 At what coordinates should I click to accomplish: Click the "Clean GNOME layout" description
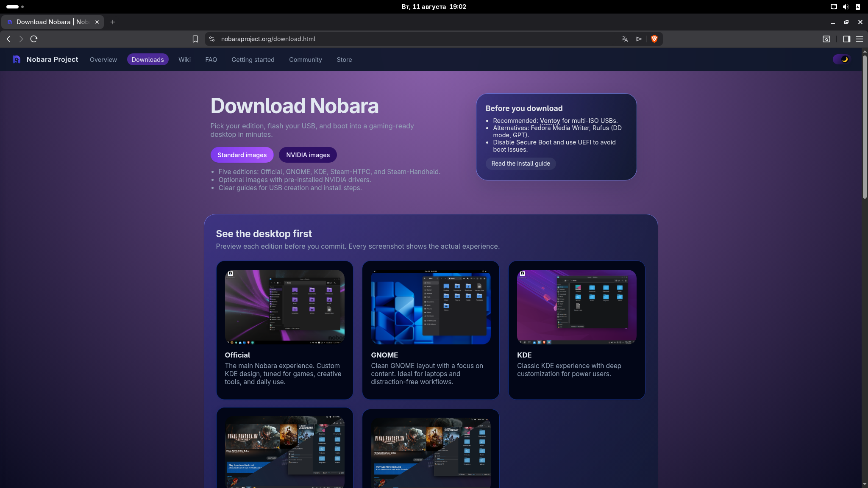point(427,374)
